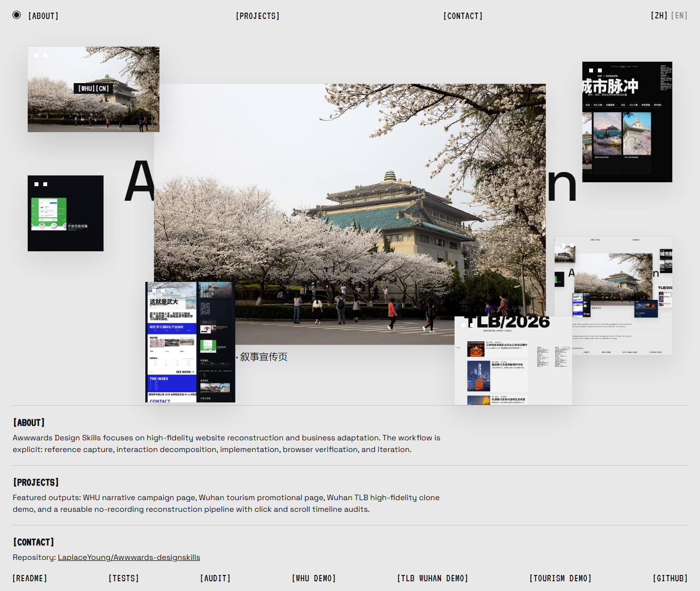Viewport: 700px width, 591px height.
Task: Switch language to ZH
Action: point(659,16)
